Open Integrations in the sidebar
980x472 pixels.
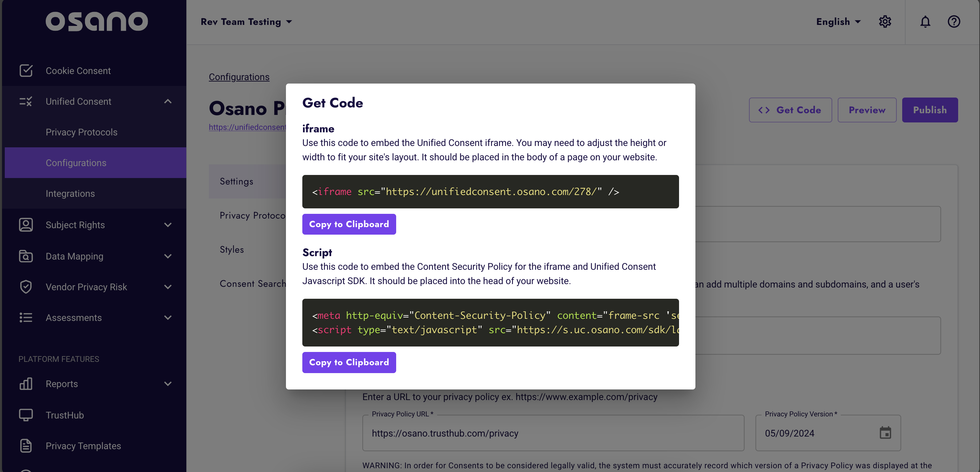tap(70, 193)
